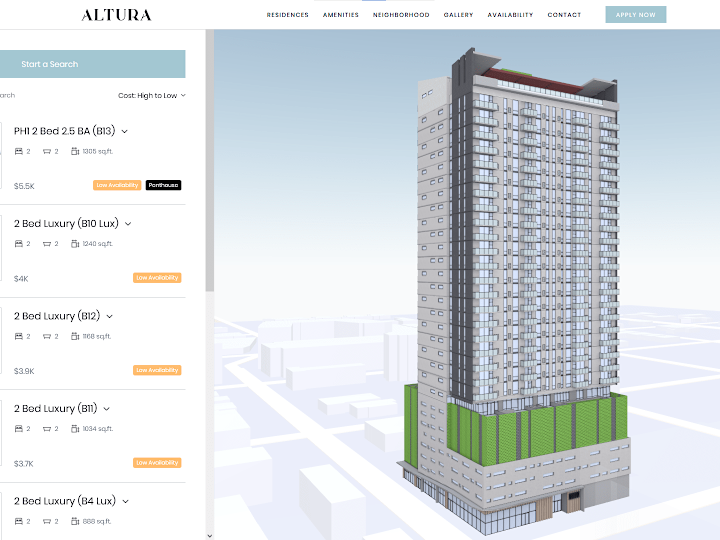
Task: Click the bed icon in the B12 listing
Action: coord(19,337)
